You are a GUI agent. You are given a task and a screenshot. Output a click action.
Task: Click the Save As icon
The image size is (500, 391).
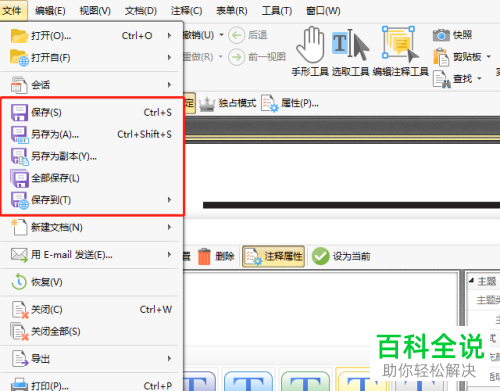coord(19,134)
